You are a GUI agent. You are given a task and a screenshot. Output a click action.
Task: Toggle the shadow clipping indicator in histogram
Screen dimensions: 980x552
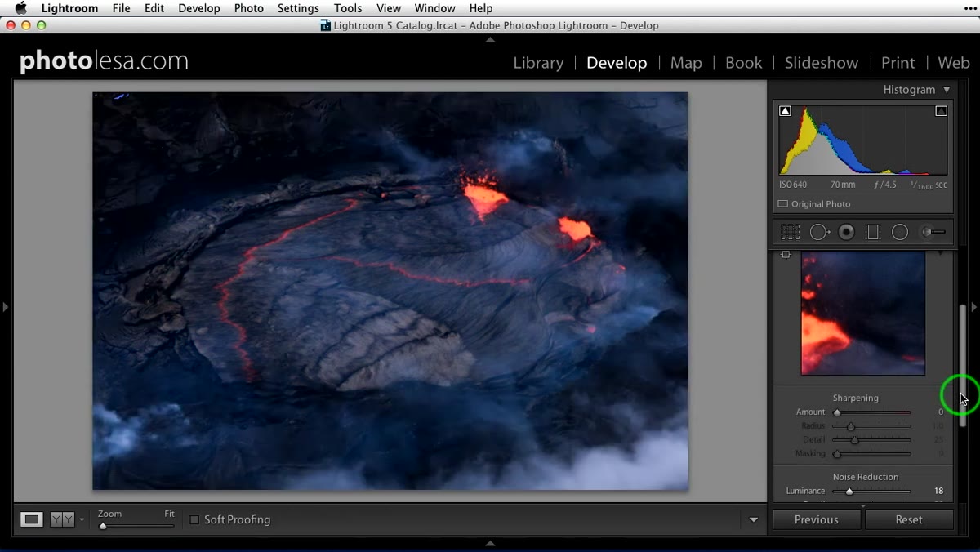coord(785,111)
